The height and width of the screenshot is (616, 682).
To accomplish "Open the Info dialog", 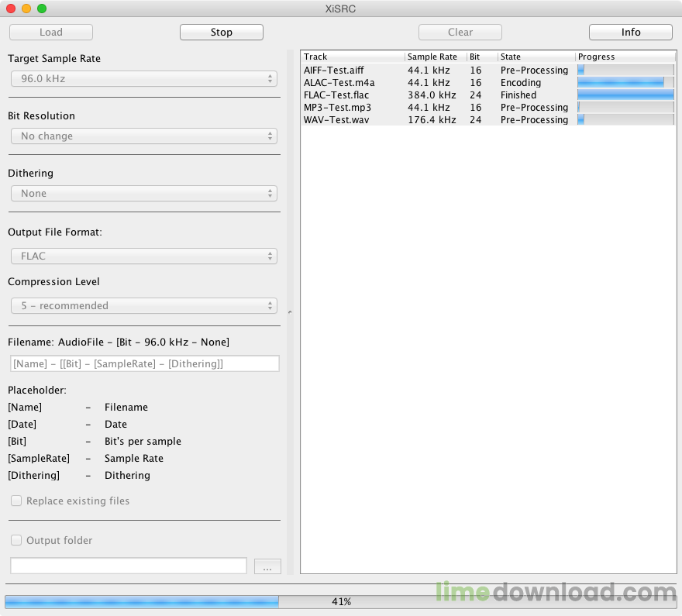I will point(631,33).
